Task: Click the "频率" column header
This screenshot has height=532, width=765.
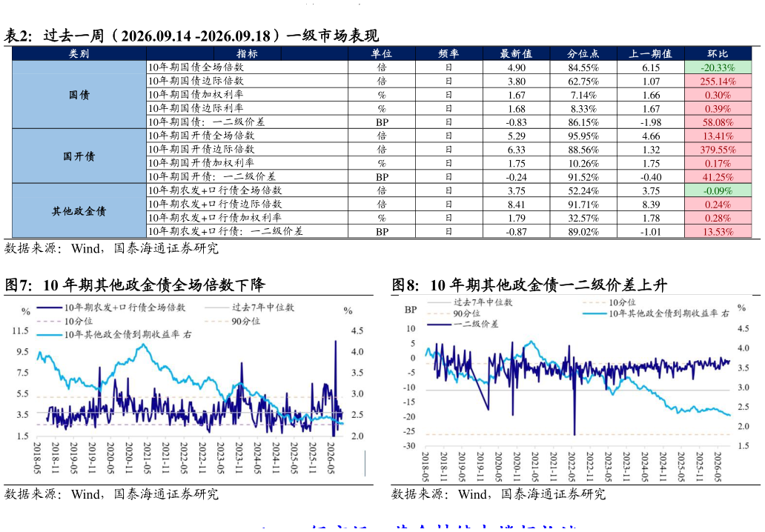Action: tap(449, 53)
